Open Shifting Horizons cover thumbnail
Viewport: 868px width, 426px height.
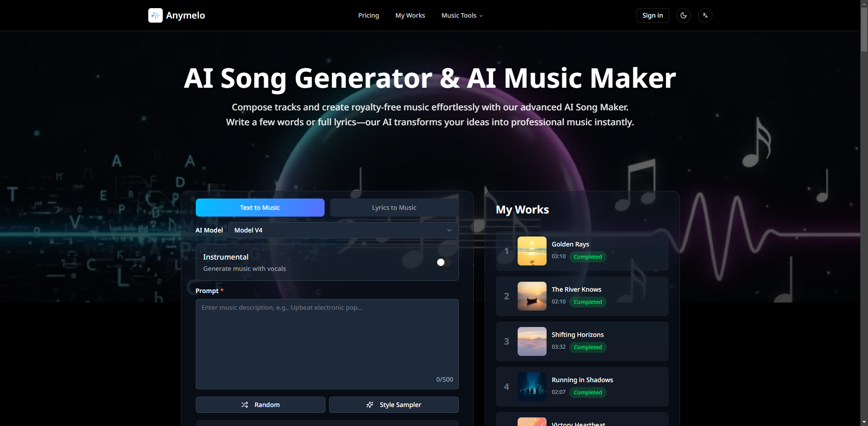532,341
